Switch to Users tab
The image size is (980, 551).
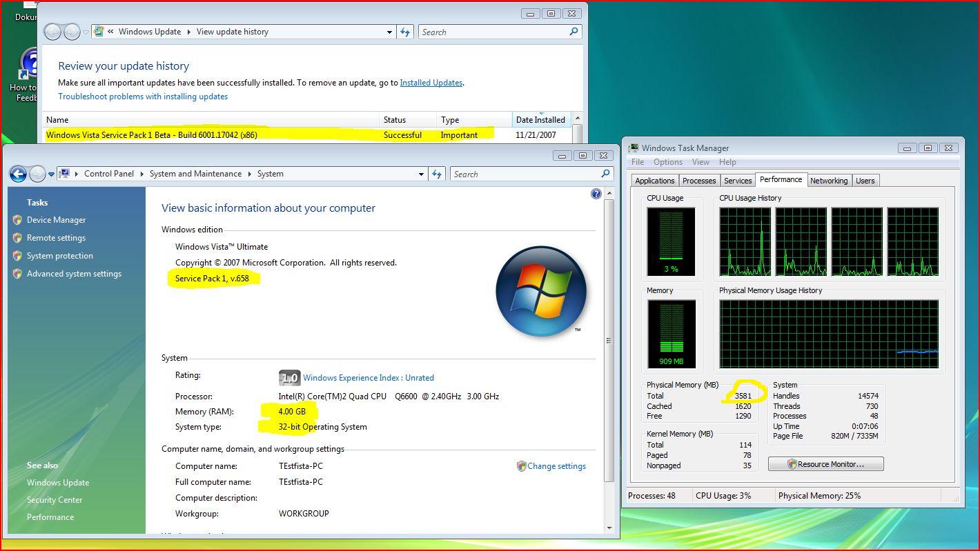865,181
